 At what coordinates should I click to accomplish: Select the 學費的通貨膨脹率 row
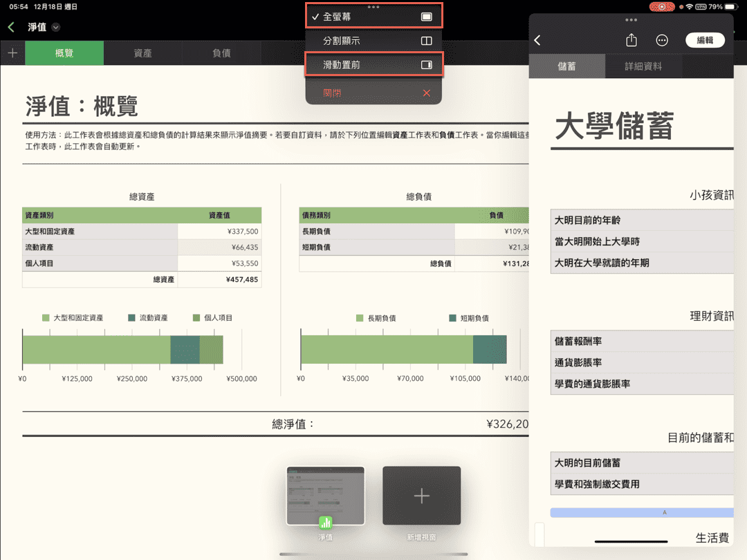pyautogui.click(x=642, y=384)
